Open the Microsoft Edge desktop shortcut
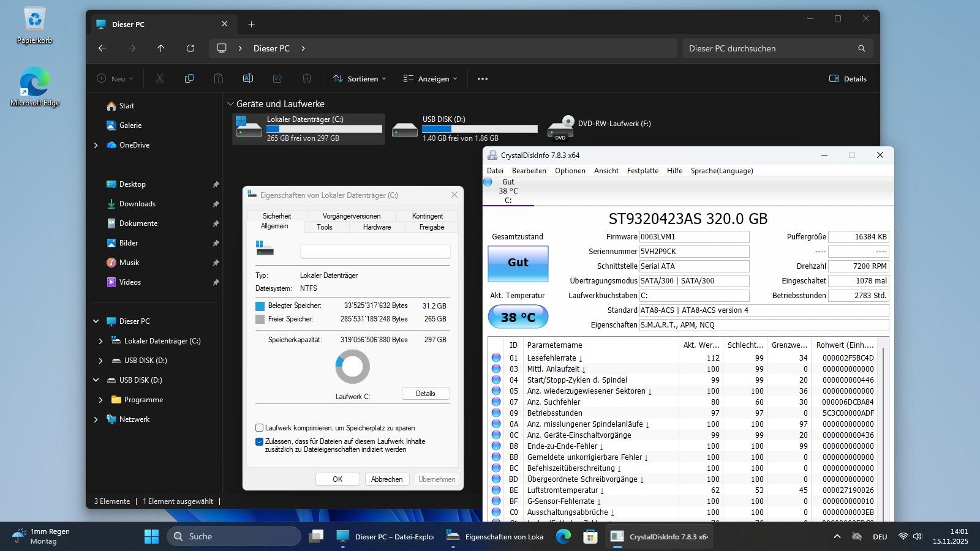The image size is (980, 551). [35, 86]
